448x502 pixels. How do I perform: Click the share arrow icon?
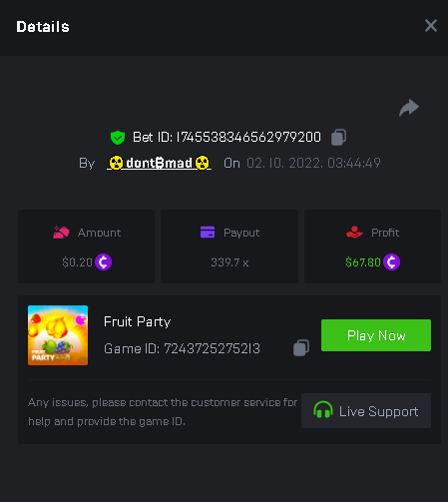pos(409,108)
